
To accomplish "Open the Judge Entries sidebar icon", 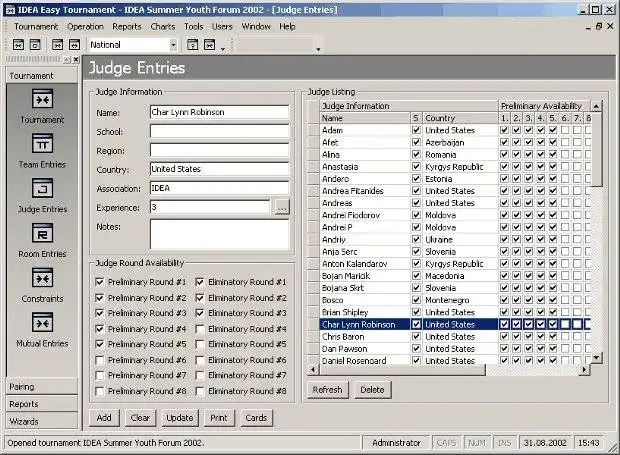I will 42,188.
